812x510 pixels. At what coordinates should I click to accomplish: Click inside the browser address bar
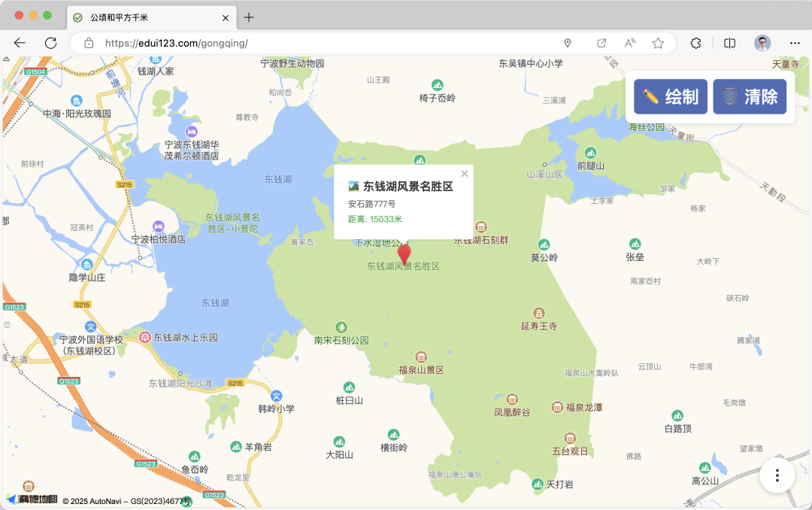301,43
